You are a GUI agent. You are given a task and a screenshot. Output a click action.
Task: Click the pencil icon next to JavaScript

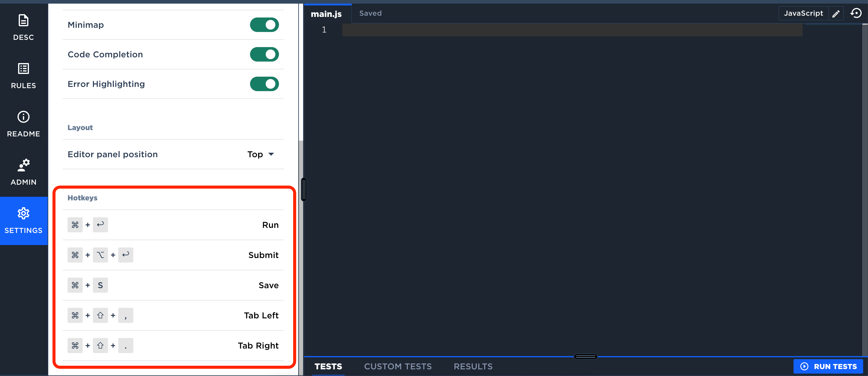tap(836, 13)
